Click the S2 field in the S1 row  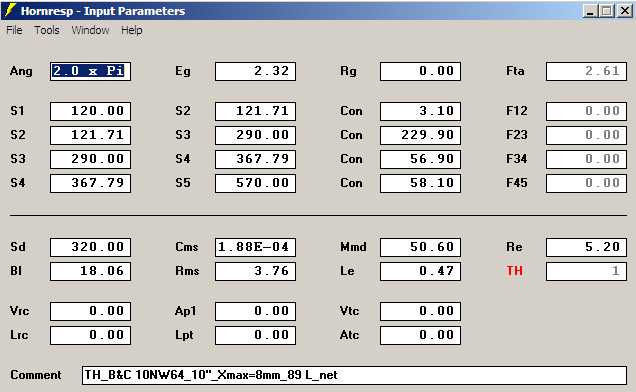click(x=256, y=111)
